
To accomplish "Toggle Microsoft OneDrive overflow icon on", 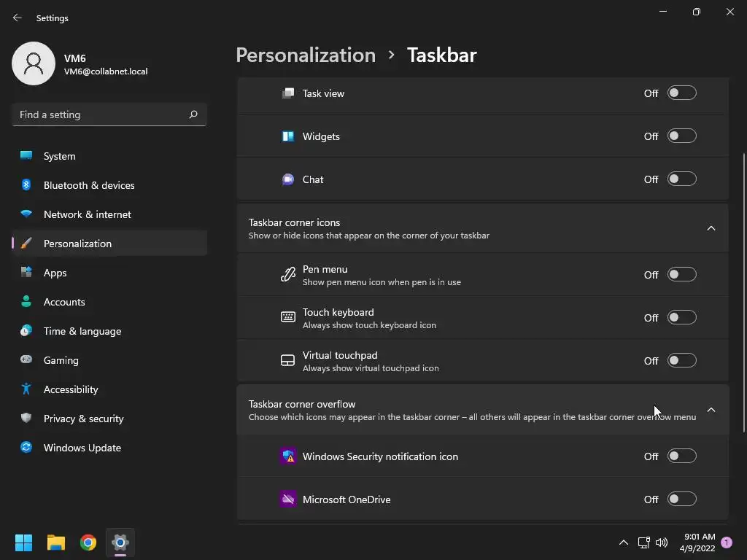I will pos(681,499).
